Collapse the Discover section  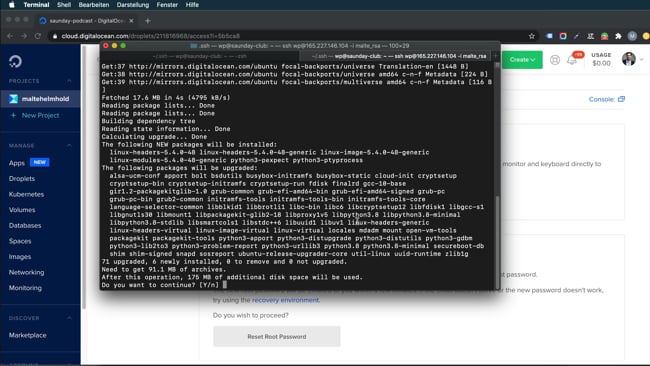tap(69, 318)
